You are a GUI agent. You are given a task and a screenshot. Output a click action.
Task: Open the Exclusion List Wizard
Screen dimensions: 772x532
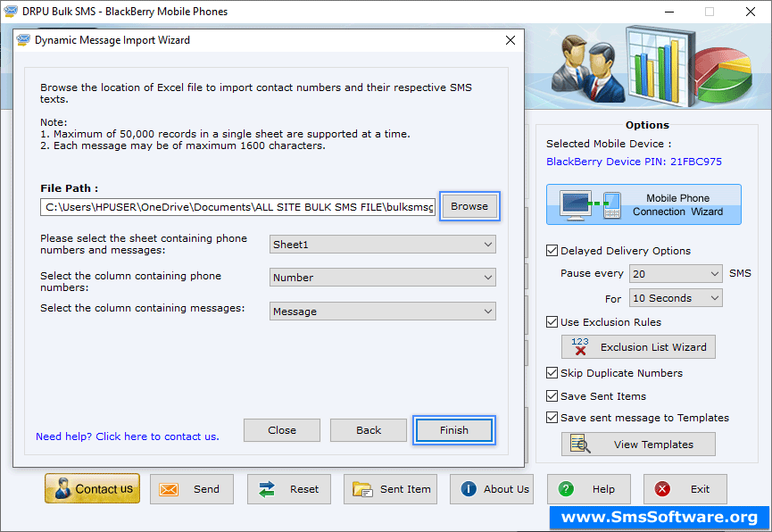[x=638, y=347]
